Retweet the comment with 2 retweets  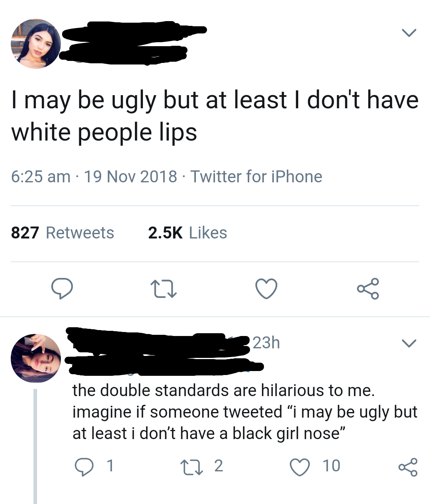pos(201,465)
